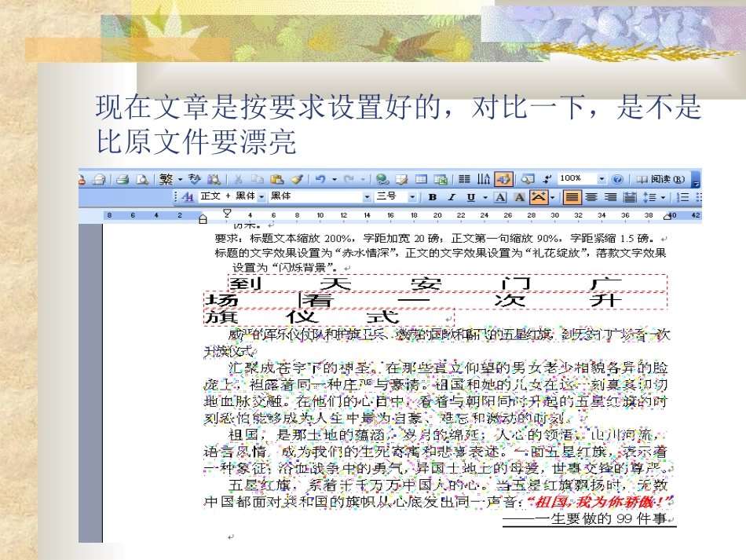This screenshot has width=746, height=560.
Task: Apply numbered list icon
Action: point(682,197)
